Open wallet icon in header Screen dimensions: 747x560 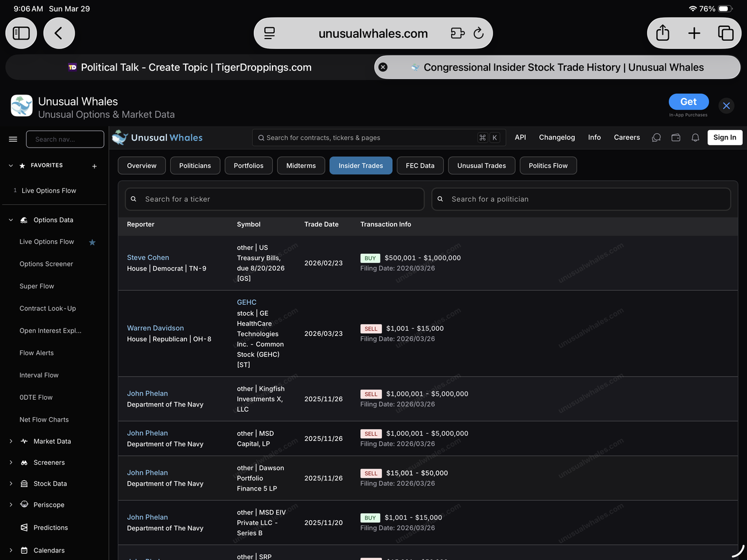coord(676,138)
